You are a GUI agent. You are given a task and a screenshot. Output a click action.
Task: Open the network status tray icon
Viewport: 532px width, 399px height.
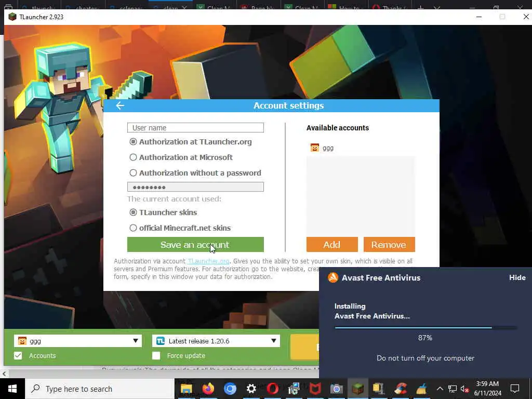click(x=453, y=389)
